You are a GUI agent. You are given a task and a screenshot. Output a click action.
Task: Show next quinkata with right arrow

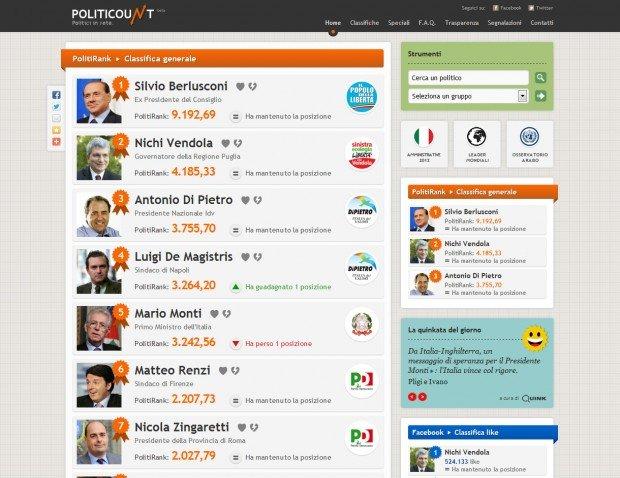point(422,397)
